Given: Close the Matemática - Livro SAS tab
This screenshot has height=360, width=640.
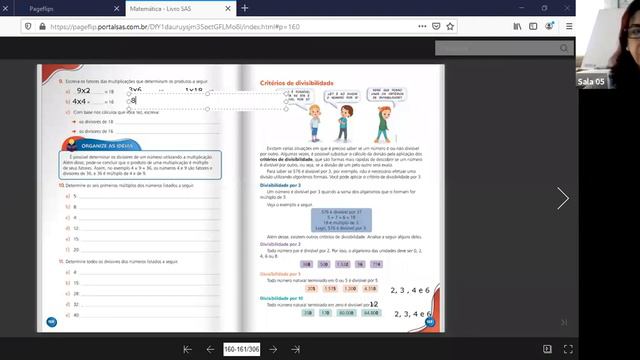Looking at the screenshot, I should click(228, 8).
